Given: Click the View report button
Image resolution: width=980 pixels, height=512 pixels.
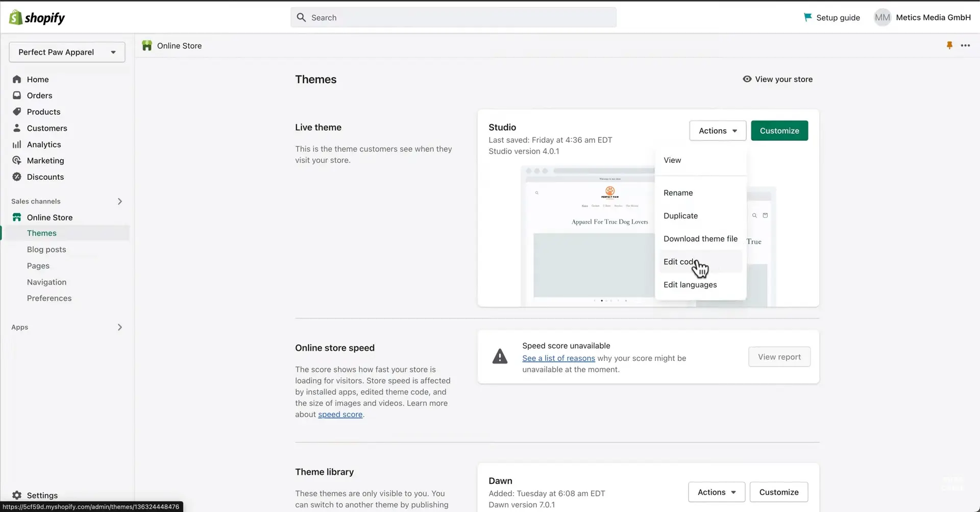Looking at the screenshot, I should pos(779,357).
